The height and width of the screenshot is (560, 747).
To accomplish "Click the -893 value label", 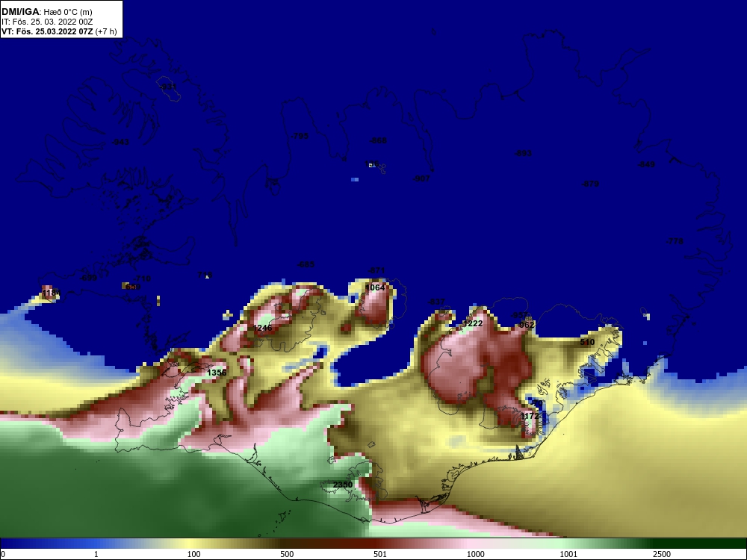I will tap(523, 153).
